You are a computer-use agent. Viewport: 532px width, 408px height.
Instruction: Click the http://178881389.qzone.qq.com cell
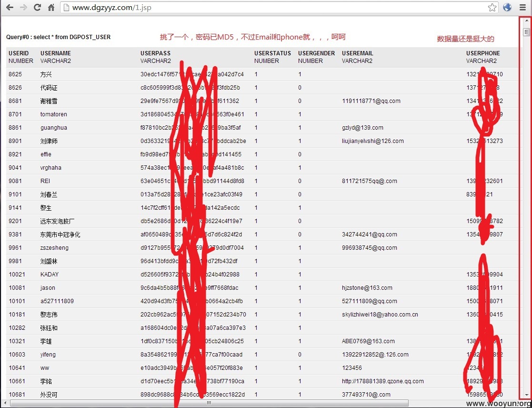383,381
